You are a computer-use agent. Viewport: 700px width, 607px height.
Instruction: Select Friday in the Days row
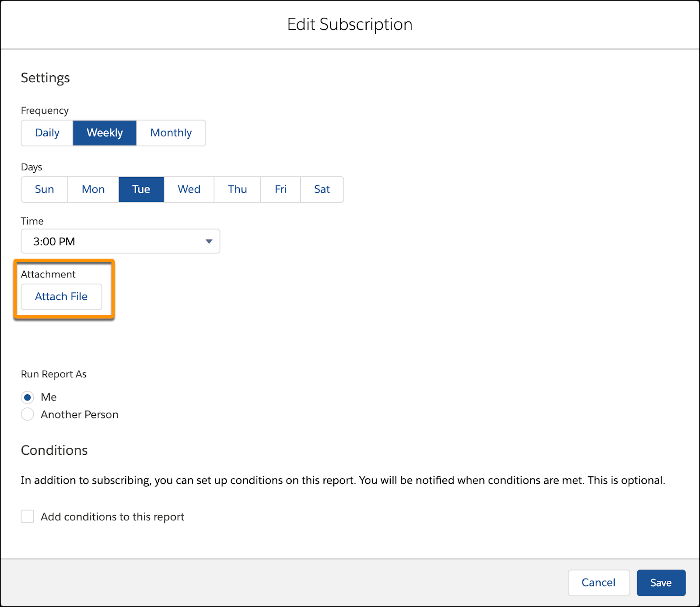click(280, 189)
